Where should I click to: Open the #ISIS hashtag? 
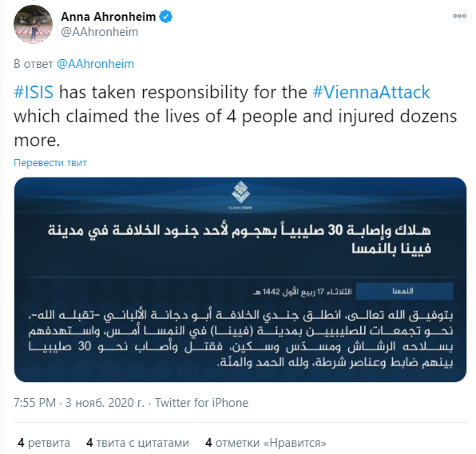pyautogui.click(x=34, y=92)
